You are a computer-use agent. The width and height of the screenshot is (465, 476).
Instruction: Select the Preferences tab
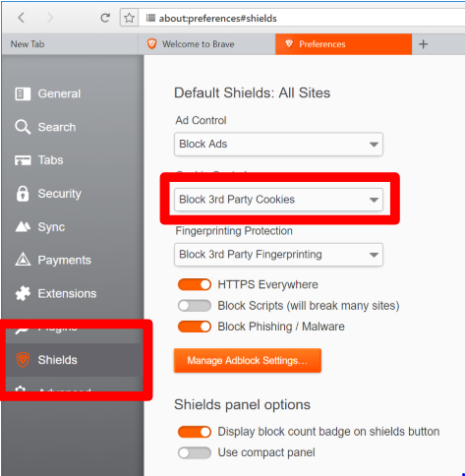tap(343, 44)
